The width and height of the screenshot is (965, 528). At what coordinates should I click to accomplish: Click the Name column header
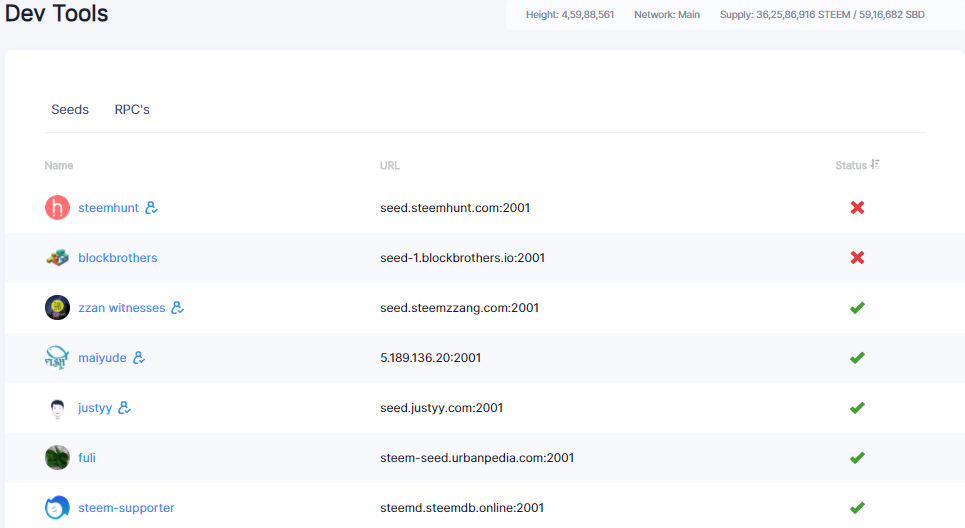59,166
